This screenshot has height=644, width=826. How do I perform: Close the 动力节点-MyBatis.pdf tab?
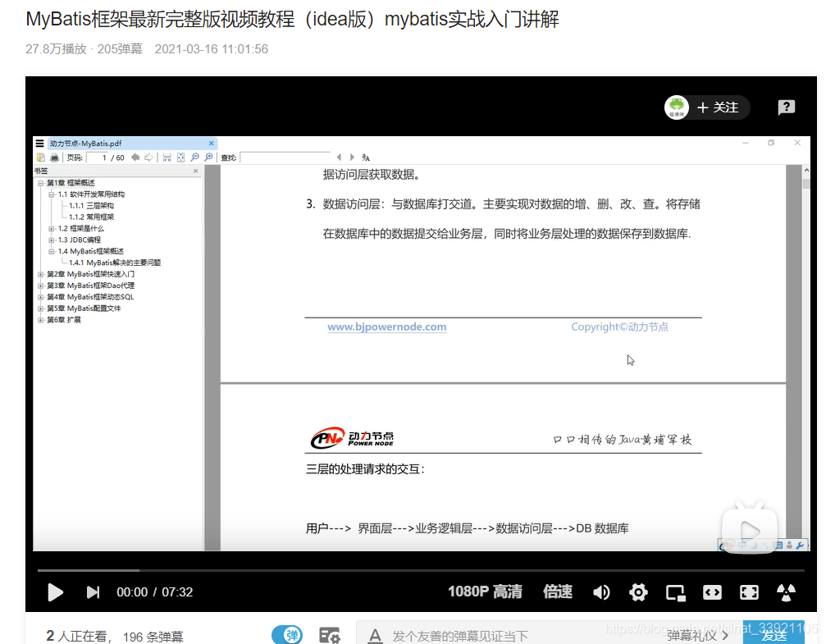[x=212, y=144]
